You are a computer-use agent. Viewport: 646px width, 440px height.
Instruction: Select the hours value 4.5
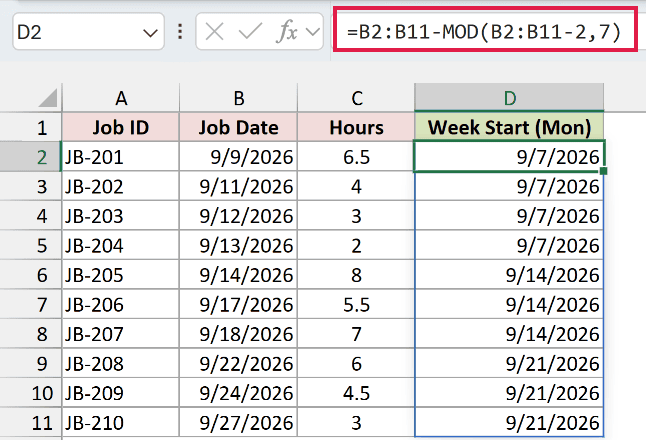click(x=356, y=393)
